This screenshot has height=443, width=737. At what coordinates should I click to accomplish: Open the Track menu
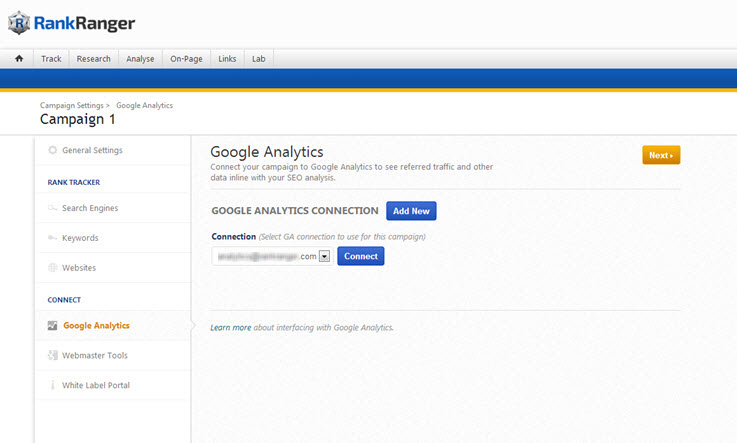tap(51, 59)
